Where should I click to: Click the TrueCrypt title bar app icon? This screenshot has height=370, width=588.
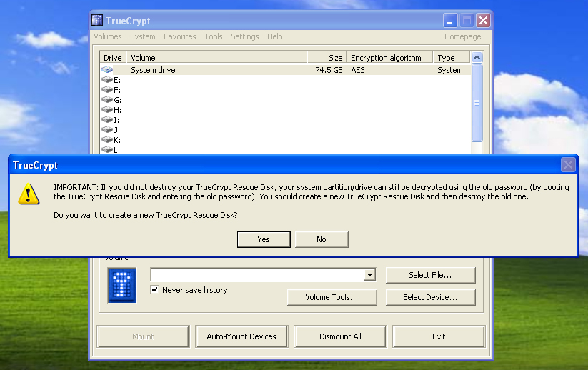point(97,20)
